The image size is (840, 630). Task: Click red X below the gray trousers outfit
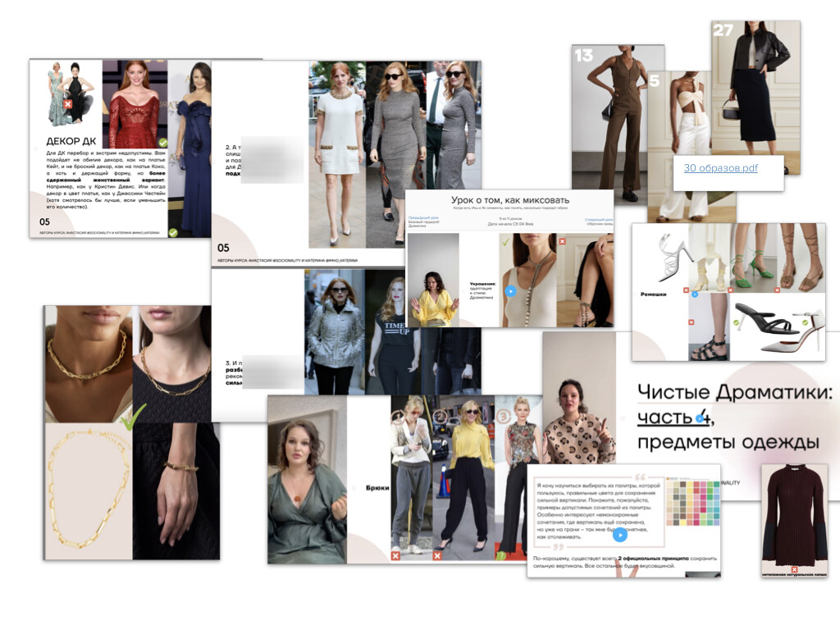(395, 556)
